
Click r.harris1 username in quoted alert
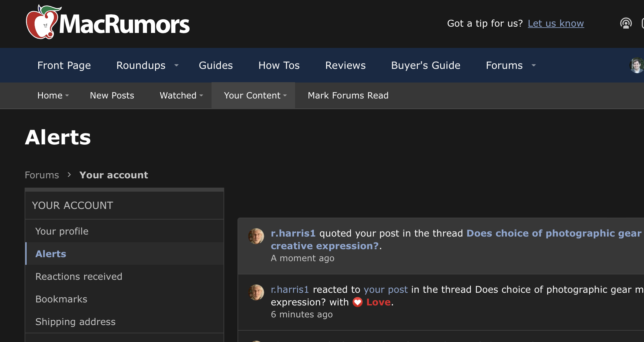click(293, 233)
